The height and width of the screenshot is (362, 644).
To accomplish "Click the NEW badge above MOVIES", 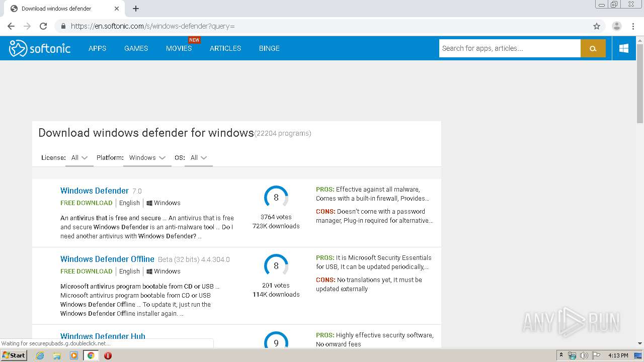I will pos(194,40).
